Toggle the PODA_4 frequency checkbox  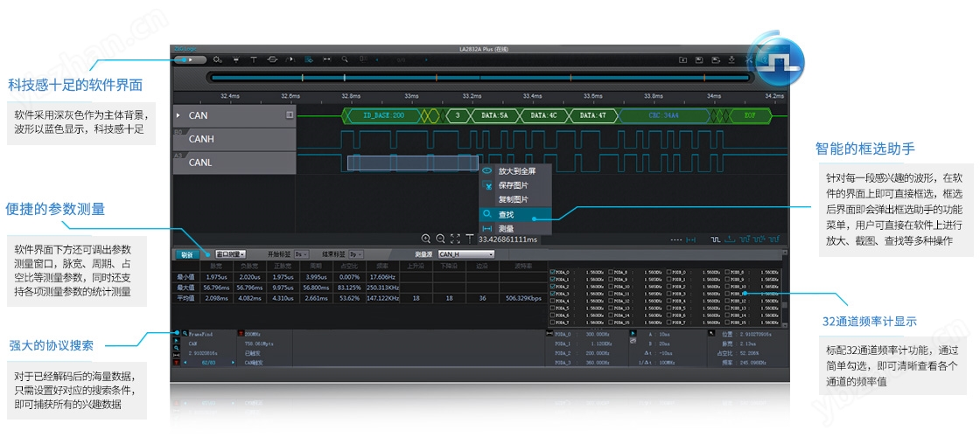[552, 301]
